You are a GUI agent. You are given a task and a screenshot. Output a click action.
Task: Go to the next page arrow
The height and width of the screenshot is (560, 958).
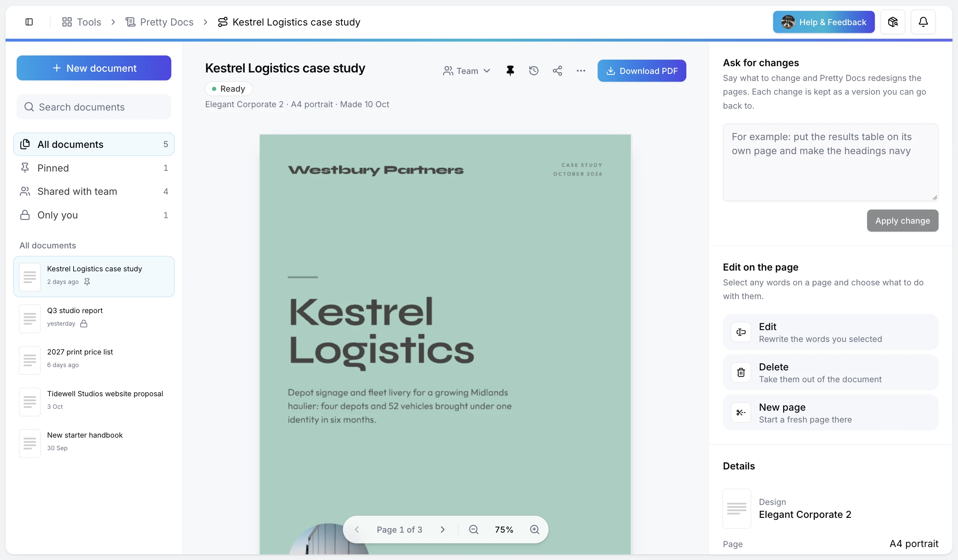point(442,530)
